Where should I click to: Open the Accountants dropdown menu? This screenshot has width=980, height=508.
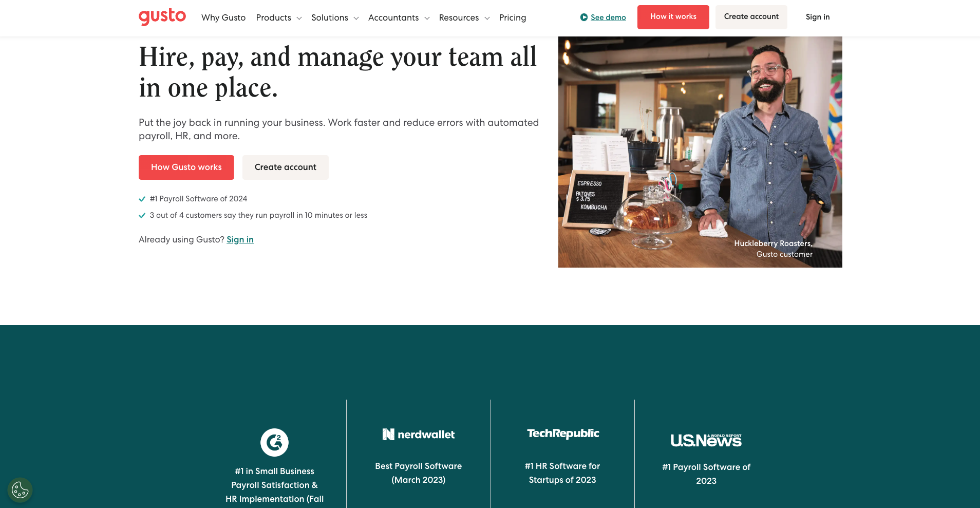[398, 18]
